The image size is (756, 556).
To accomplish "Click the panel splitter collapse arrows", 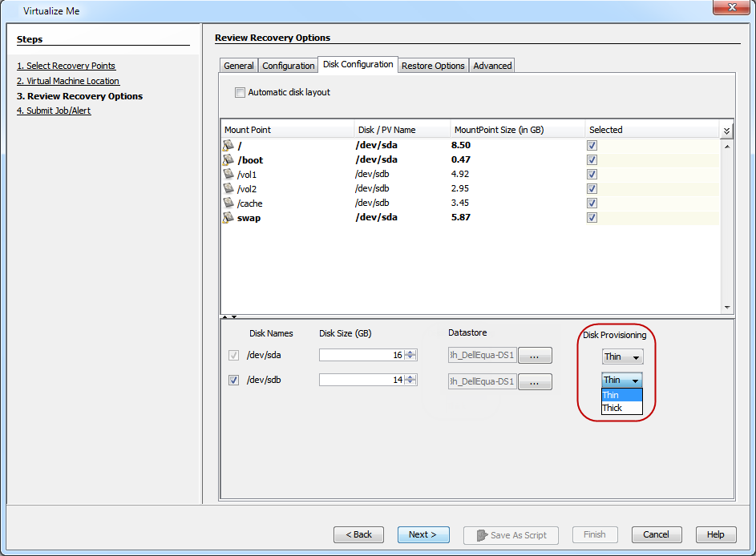I will pyautogui.click(x=229, y=317).
